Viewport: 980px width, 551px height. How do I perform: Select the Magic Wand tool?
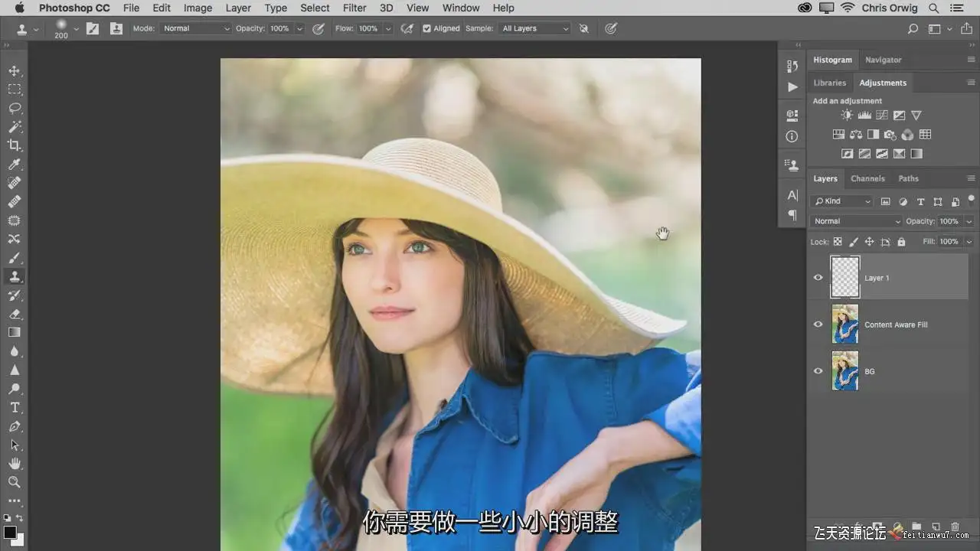point(15,127)
